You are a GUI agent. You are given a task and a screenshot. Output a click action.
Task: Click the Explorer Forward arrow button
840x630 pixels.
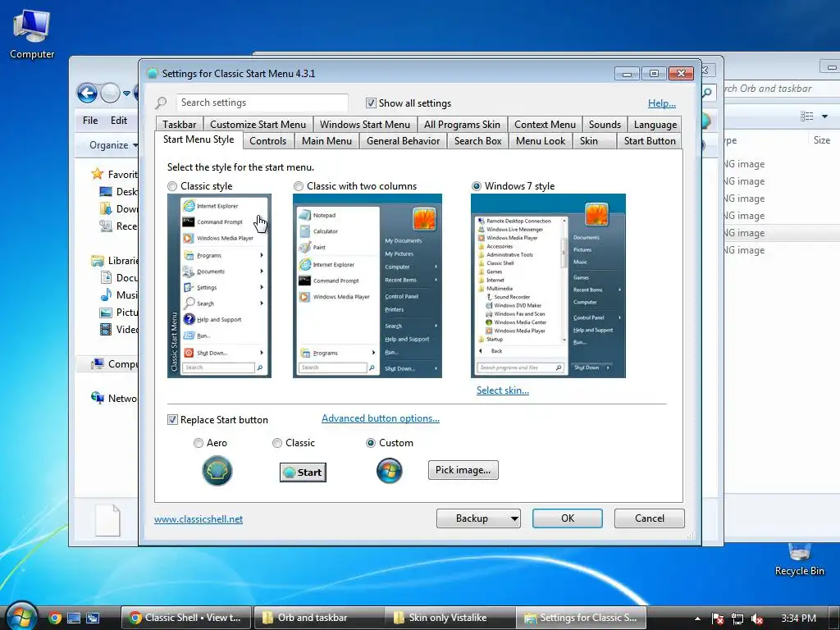coord(110,94)
